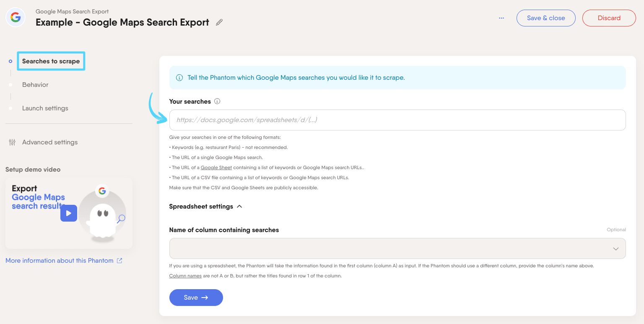Collapse the Spreadsheet settings section
Image resolution: width=644 pixels, height=324 pixels.
[x=239, y=206]
